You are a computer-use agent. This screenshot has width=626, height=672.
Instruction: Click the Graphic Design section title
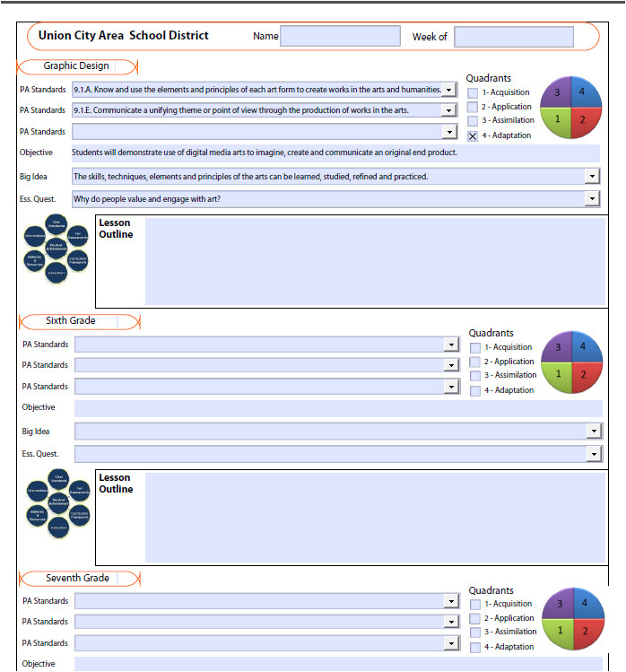[x=76, y=66]
